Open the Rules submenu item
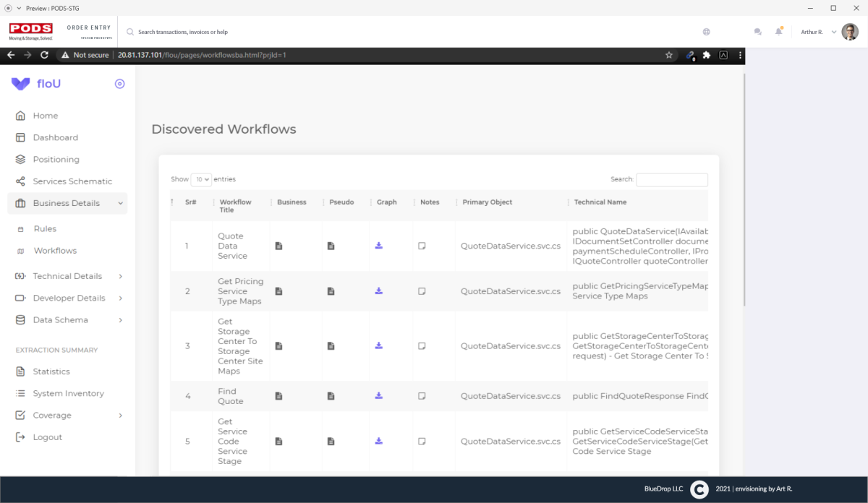 click(x=45, y=229)
